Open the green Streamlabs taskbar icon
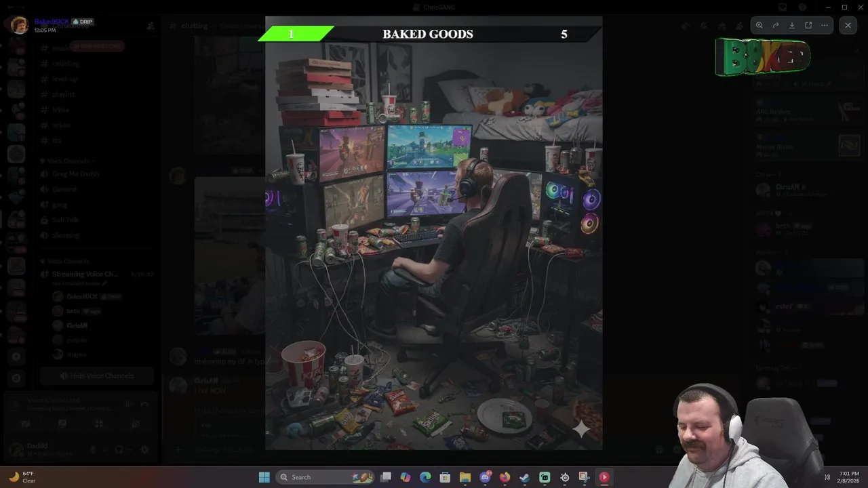This screenshot has width=868, height=488. pyautogui.click(x=545, y=477)
